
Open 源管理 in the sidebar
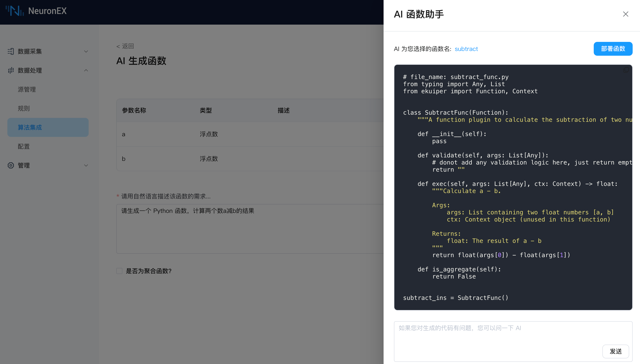(x=27, y=89)
